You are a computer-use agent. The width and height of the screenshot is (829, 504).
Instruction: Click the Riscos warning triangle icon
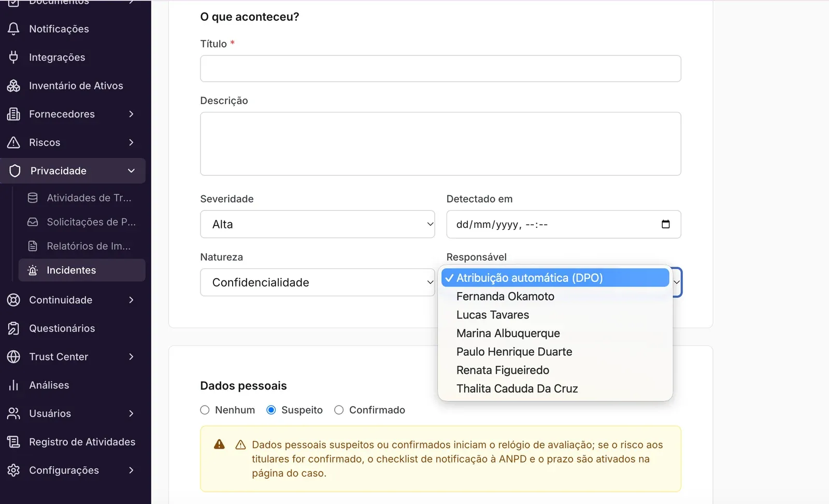(14, 142)
